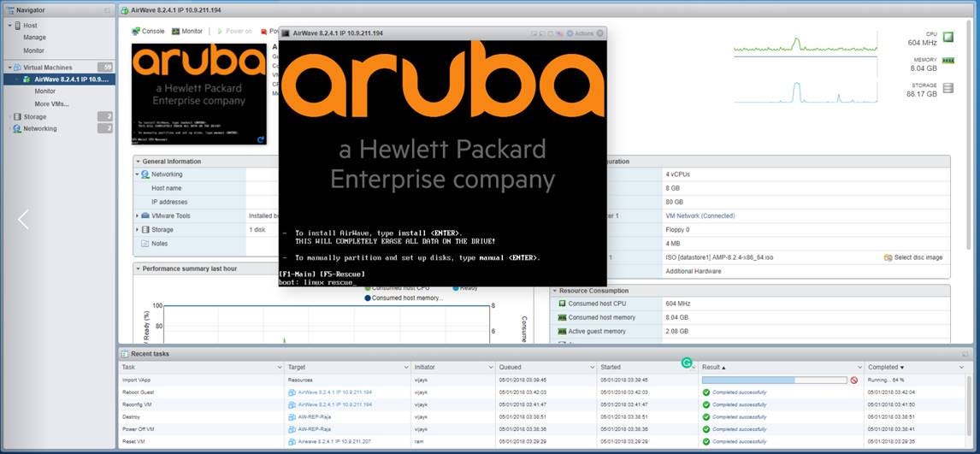The width and height of the screenshot is (980, 454).
Task: Open the Initiator column dropdown
Action: click(491, 368)
